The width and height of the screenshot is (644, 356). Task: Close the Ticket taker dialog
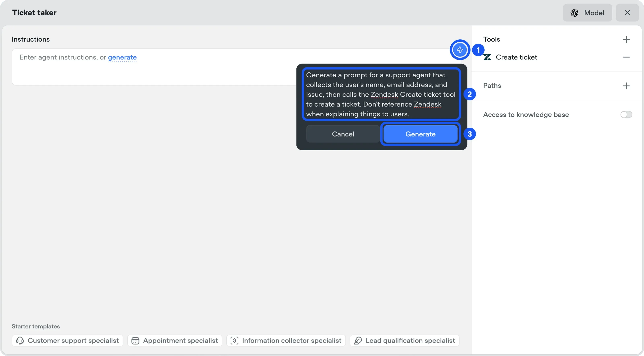[x=627, y=13]
